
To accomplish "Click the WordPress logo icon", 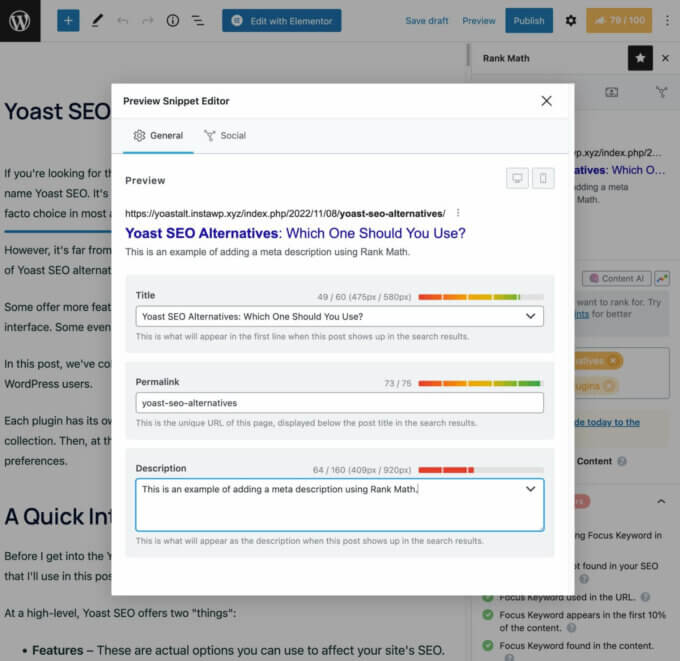I will (20, 20).
